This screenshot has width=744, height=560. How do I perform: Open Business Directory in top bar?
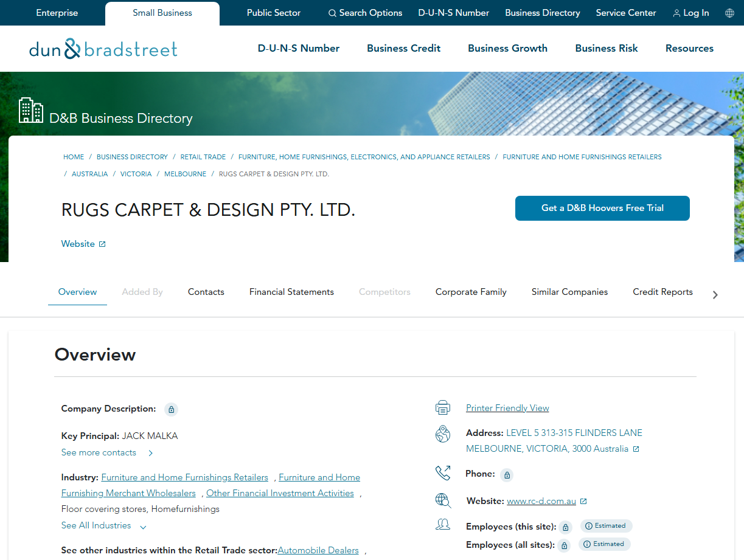[x=543, y=13]
